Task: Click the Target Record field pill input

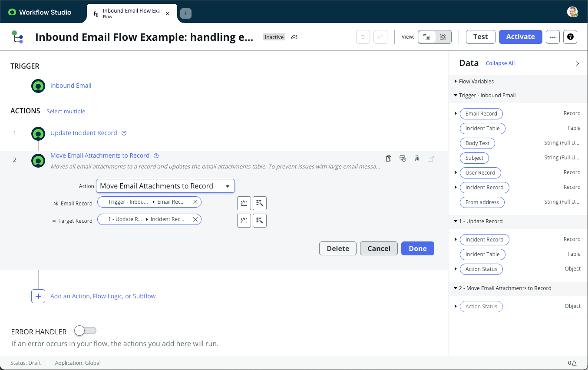Action: pyautogui.click(x=149, y=219)
